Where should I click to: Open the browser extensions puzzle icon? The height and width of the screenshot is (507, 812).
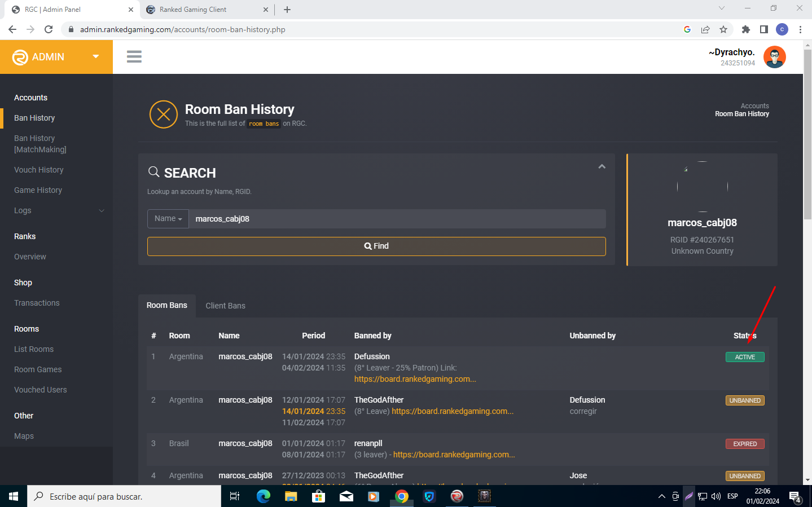tap(746, 29)
